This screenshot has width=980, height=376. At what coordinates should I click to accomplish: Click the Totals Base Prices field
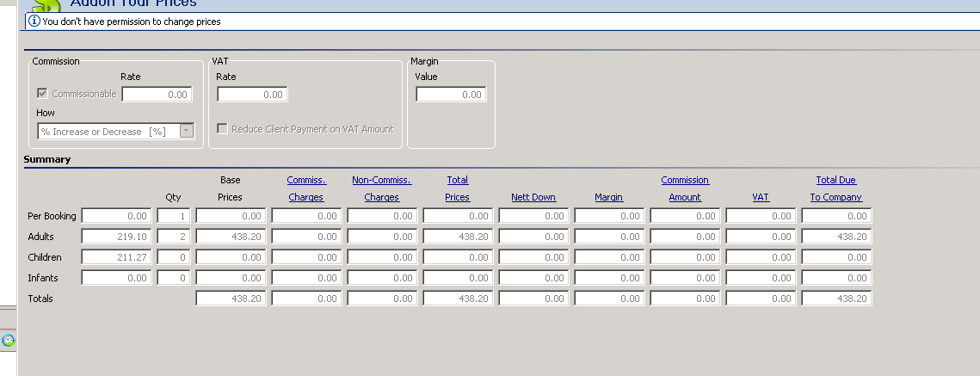pos(231,299)
